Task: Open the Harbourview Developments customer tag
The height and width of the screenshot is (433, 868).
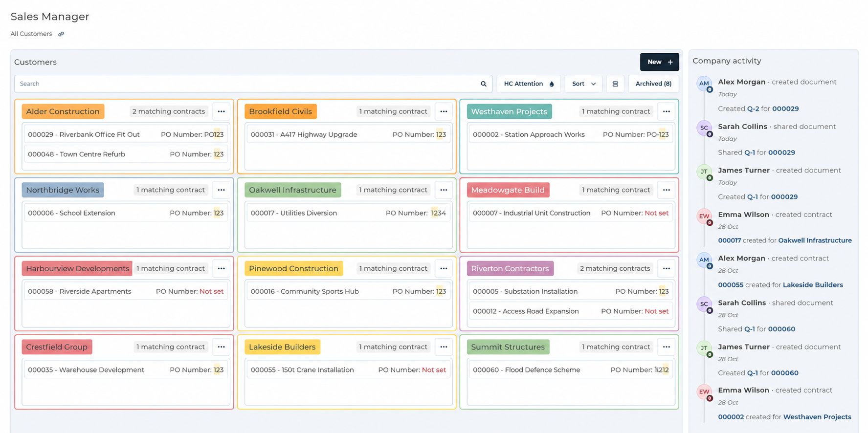Action: coord(77,268)
